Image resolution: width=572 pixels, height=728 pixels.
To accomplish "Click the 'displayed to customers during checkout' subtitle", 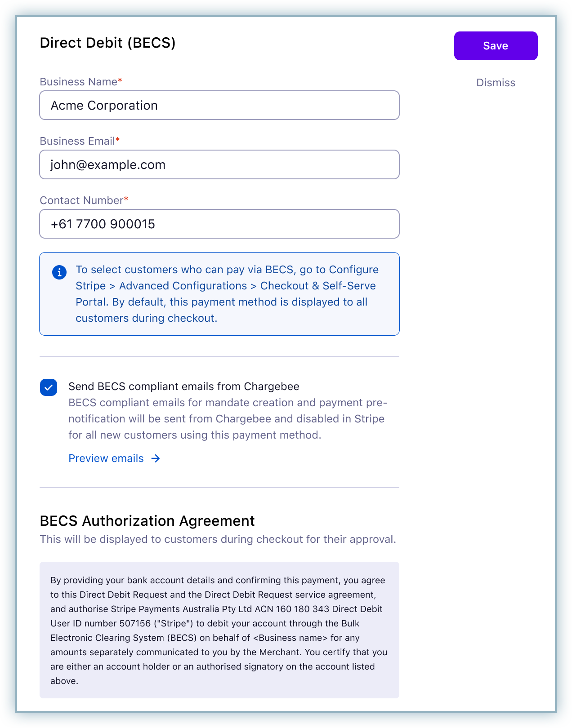I will pos(218,539).
